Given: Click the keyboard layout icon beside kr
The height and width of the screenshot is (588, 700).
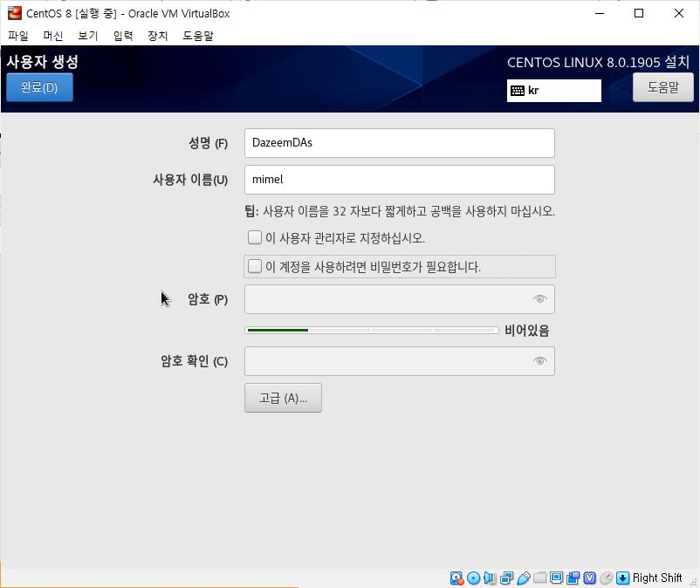Looking at the screenshot, I should click(x=518, y=91).
